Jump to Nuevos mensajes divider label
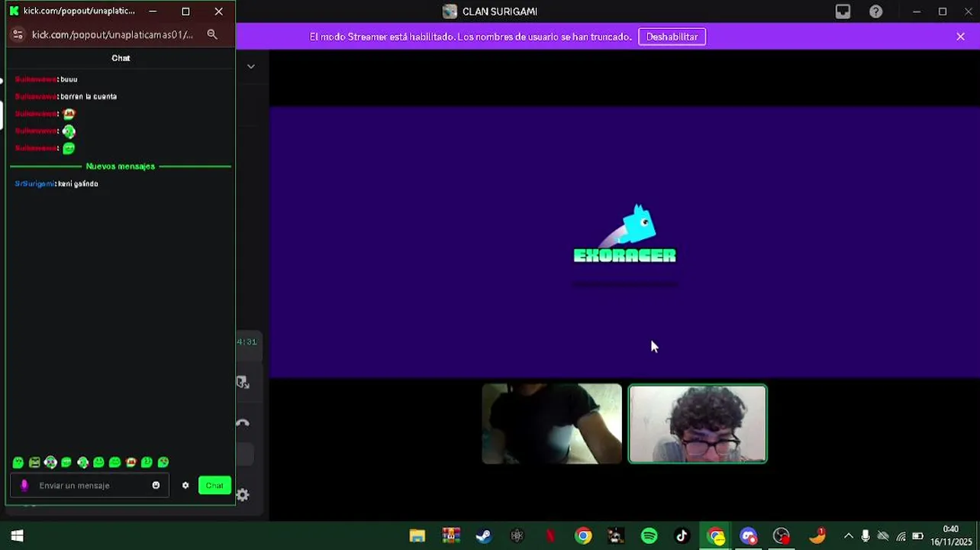The height and width of the screenshot is (550, 980). tap(120, 166)
